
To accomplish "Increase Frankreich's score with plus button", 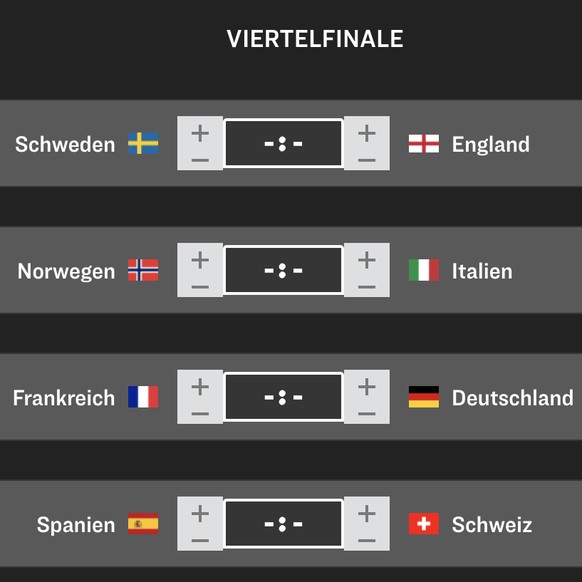I will point(200,387).
